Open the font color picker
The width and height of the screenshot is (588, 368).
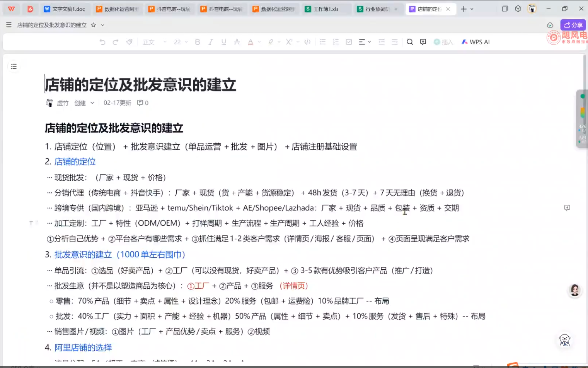[x=251, y=42]
